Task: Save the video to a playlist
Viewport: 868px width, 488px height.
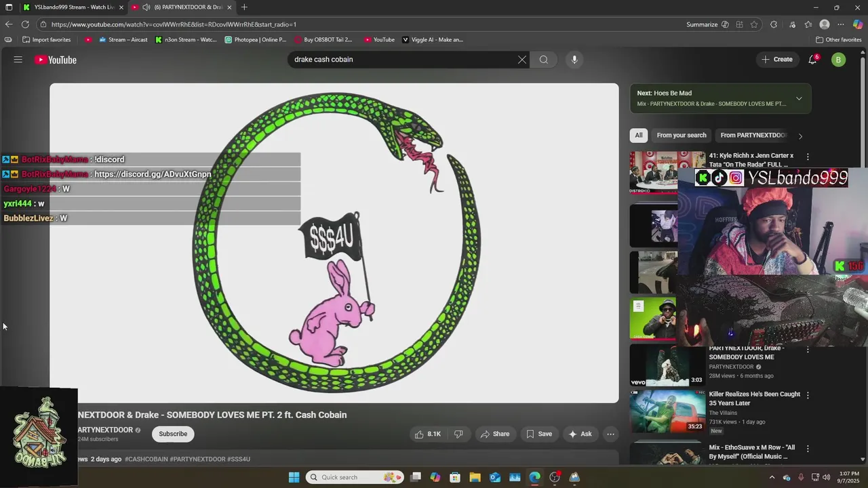Action: [539, 434]
